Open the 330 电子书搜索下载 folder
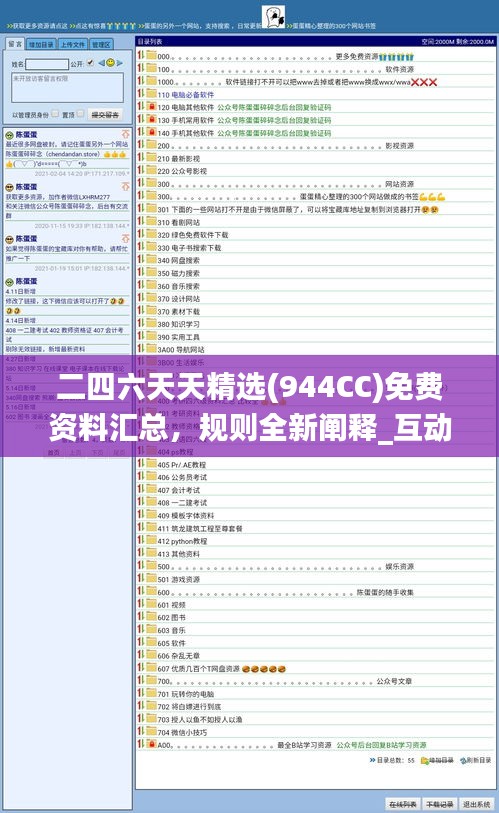 pyautogui.click(x=189, y=248)
